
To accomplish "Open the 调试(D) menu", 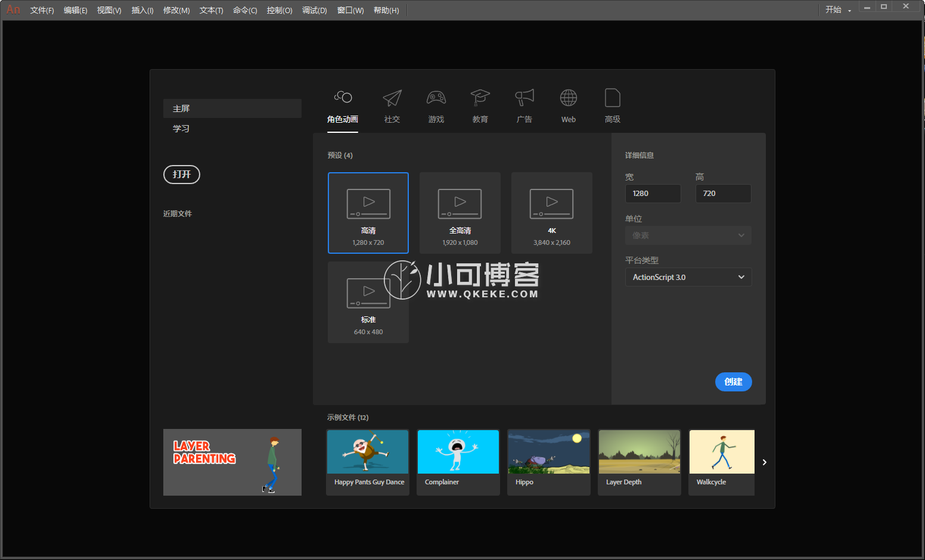I will [314, 10].
